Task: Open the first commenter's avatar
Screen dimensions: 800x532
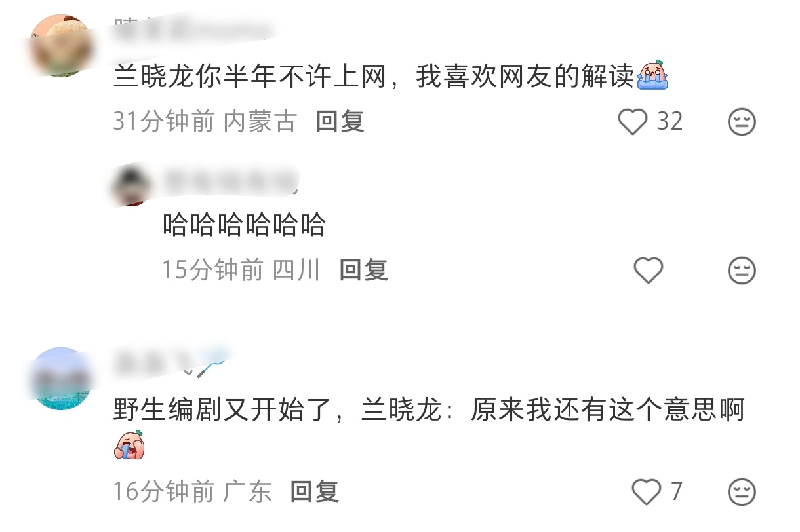Action: point(62,45)
